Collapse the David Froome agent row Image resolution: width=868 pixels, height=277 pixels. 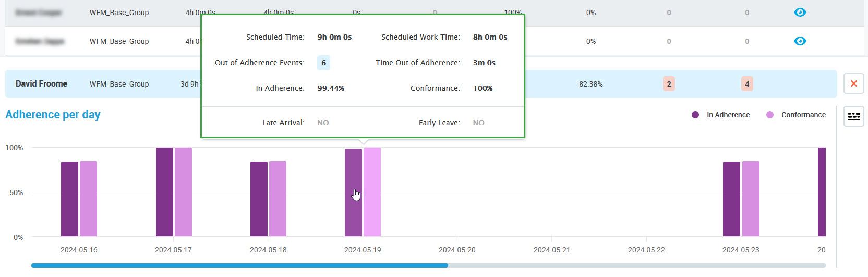(x=41, y=84)
